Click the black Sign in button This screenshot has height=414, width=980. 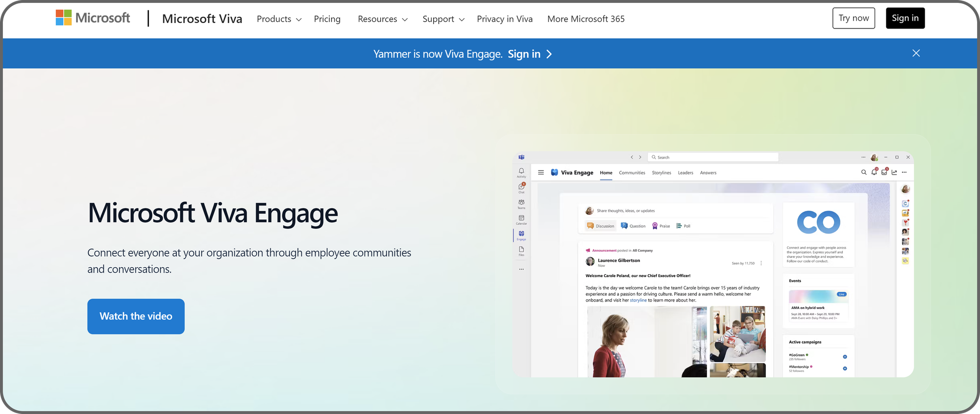[x=905, y=18]
